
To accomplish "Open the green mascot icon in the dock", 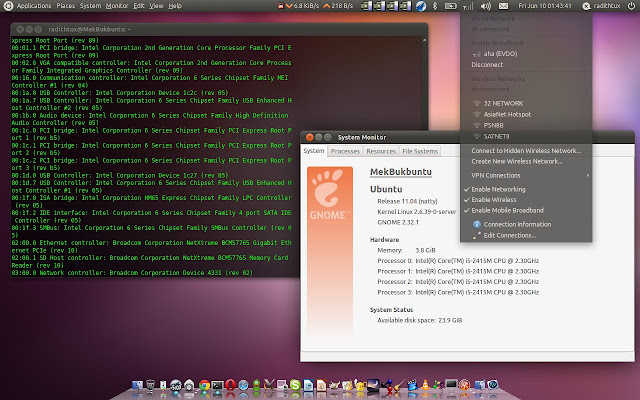I will [x=256, y=385].
